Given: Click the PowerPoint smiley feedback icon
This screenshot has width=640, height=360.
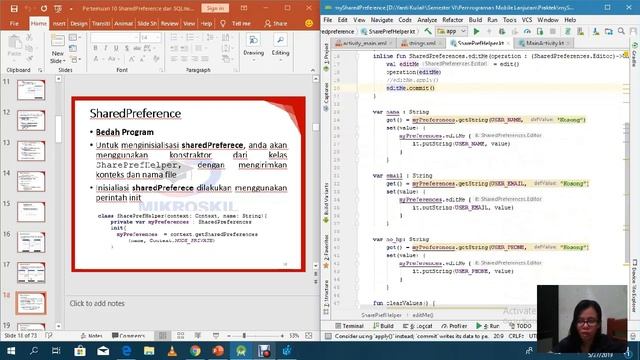Looking at the screenshot, I should click(309, 23).
